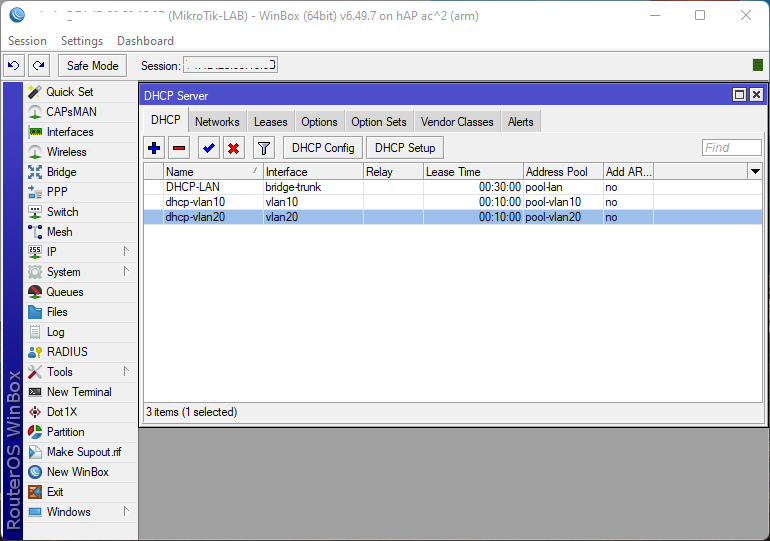The width and height of the screenshot is (770, 541).
Task: Click the DHCP Setup button
Action: [405, 148]
